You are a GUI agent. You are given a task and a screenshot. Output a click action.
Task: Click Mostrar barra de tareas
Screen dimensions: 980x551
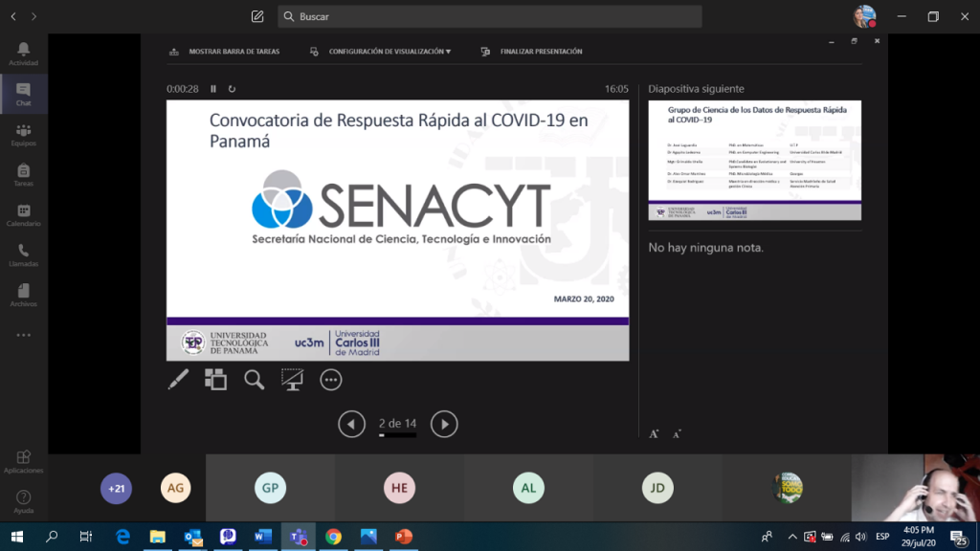[x=224, y=52]
